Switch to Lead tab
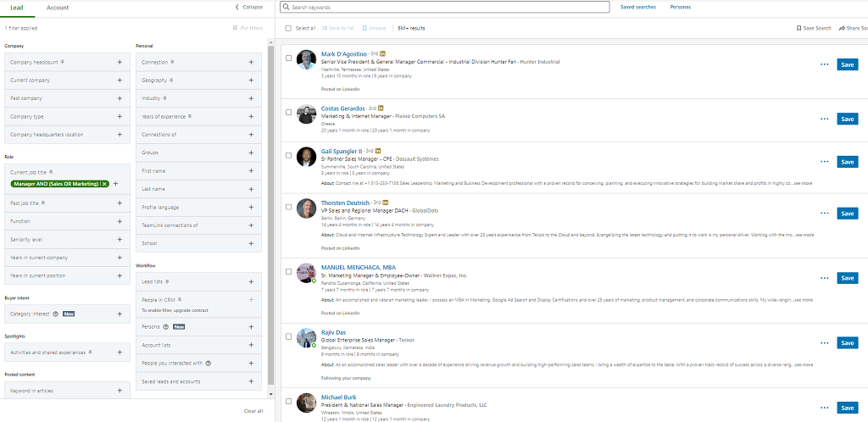868x422 pixels. click(x=17, y=7)
